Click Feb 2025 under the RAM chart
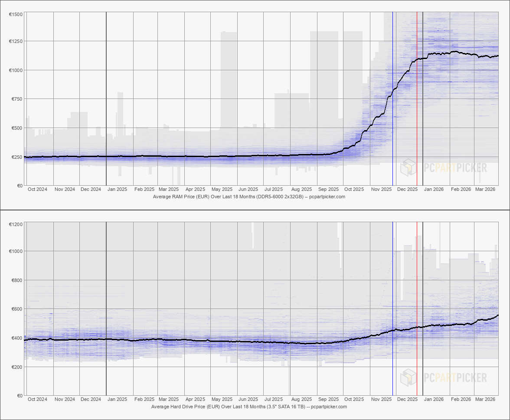 pyautogui.click(x=144, y=189)
